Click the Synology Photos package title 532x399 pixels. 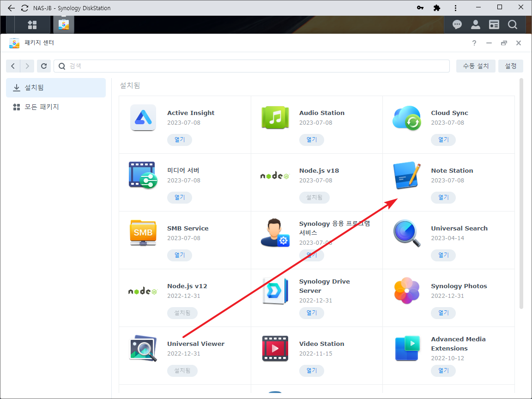[459, 286]
